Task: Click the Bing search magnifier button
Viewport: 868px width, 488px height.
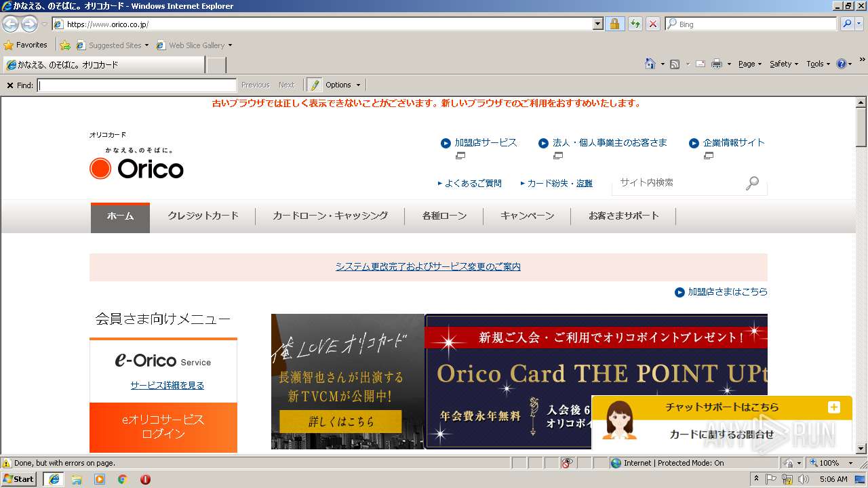Action: pos(846,24)
